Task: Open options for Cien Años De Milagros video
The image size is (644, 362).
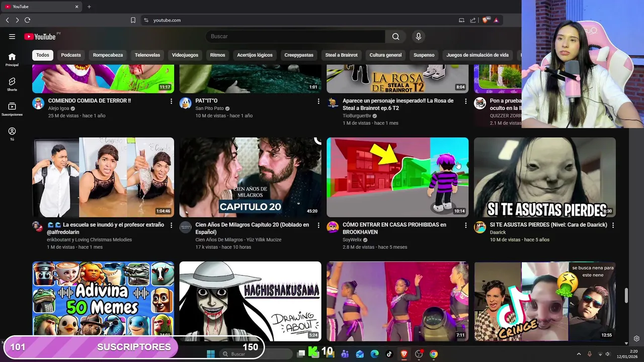Action: coord(318,225)
